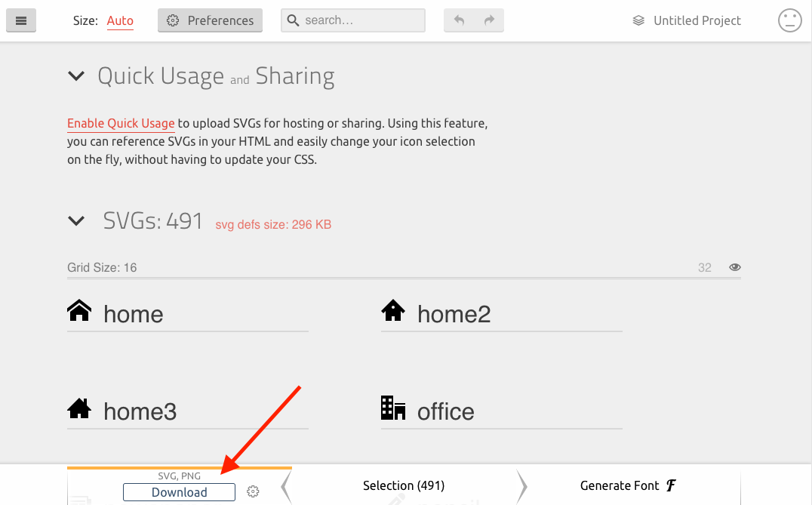Open the hamburger main menu

(21, 20)
